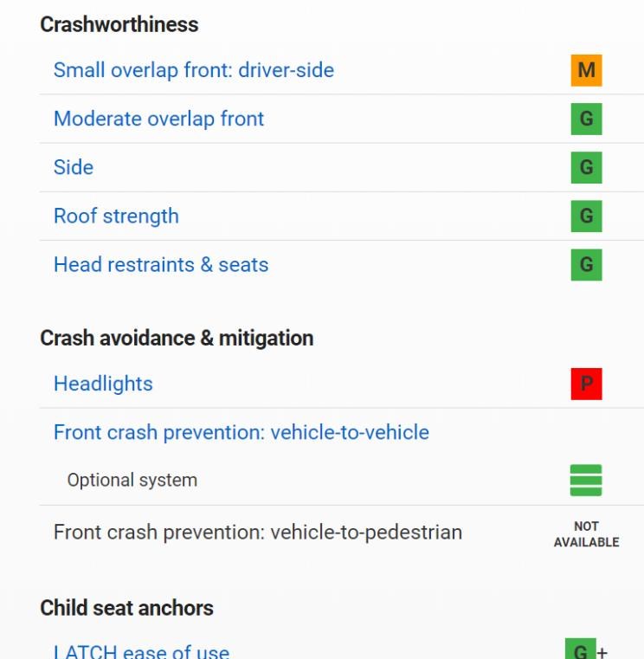Click the orange M rating badge
Image resolution: width=644 pixels, height=659 pixels.
pyautogui.click(x=586, y=70)
